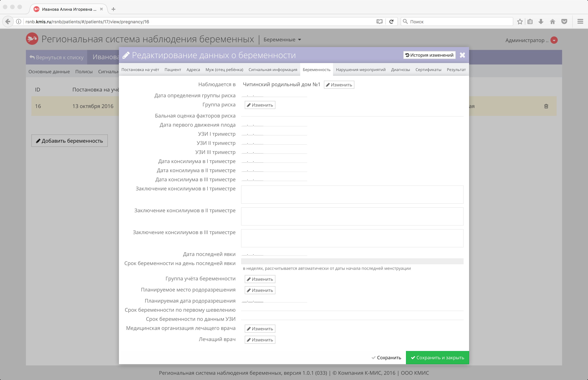Image resolution: width=588 pixels, height=380 pixels.
Task: Click the Заключение консилиумов в I триместре textarea
Action: coord(352,194)
